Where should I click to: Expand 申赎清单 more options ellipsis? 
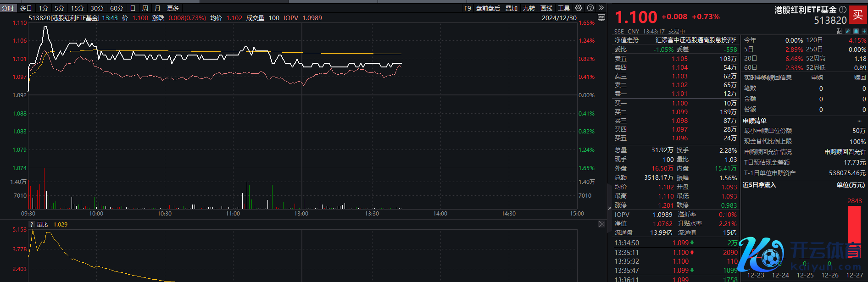(x=859, y=121)
